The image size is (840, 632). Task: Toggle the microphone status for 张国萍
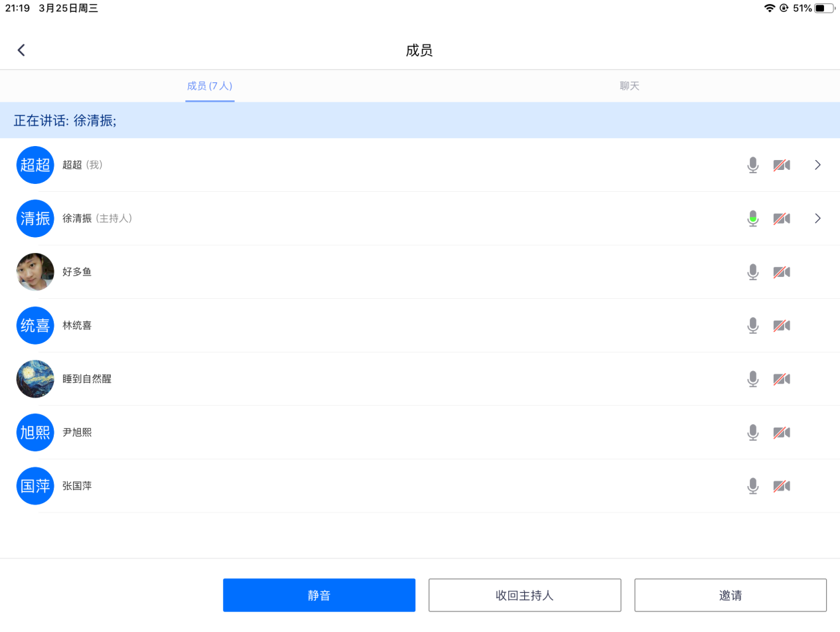click(x=752, y=486)
